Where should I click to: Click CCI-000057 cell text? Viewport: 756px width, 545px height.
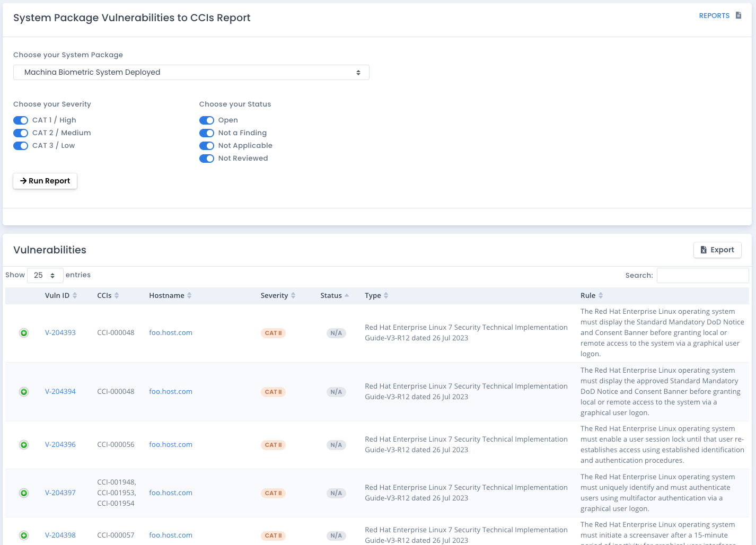click(x=116, y=535)
